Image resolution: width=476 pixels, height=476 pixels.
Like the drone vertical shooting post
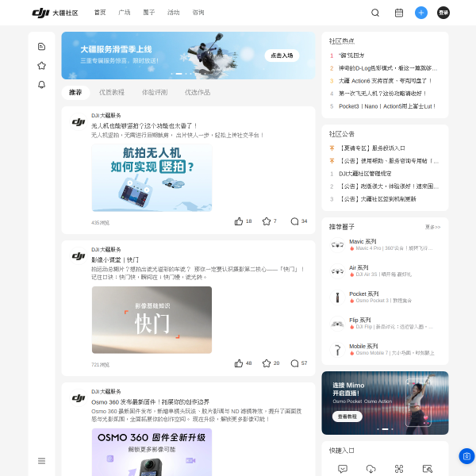click(239, 221)
